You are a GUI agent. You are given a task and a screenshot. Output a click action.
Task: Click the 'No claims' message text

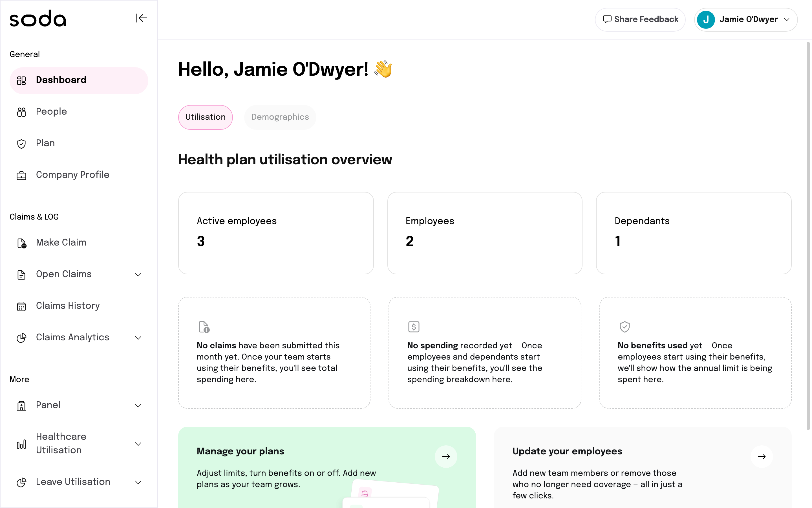coord(268,363)
